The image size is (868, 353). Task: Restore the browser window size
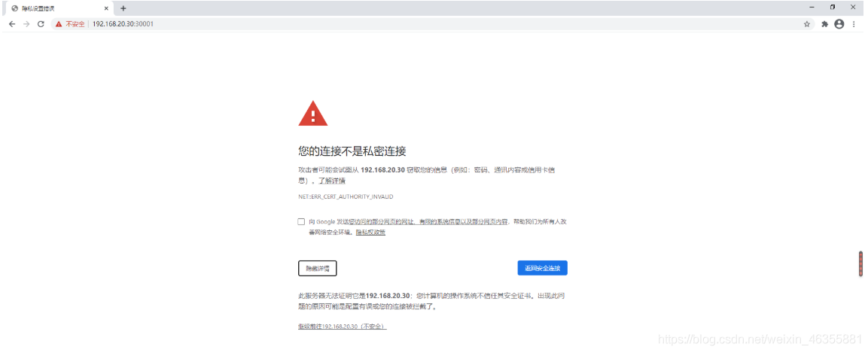832,8
